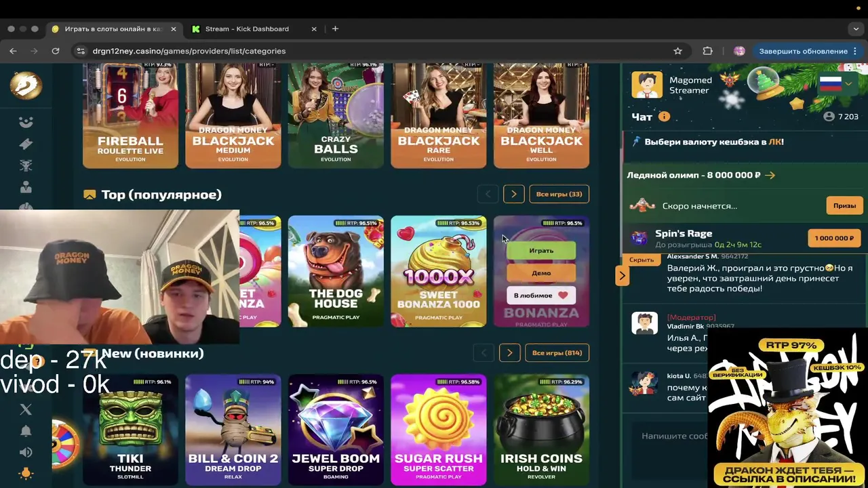
Task: Click the ЛК link in cashback banner
Action: tap(775, 142)
